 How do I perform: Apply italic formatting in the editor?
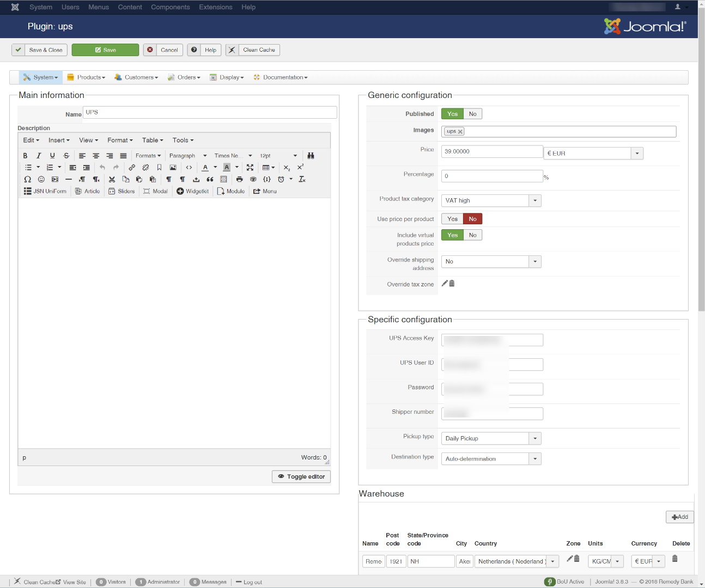(39, 156)
